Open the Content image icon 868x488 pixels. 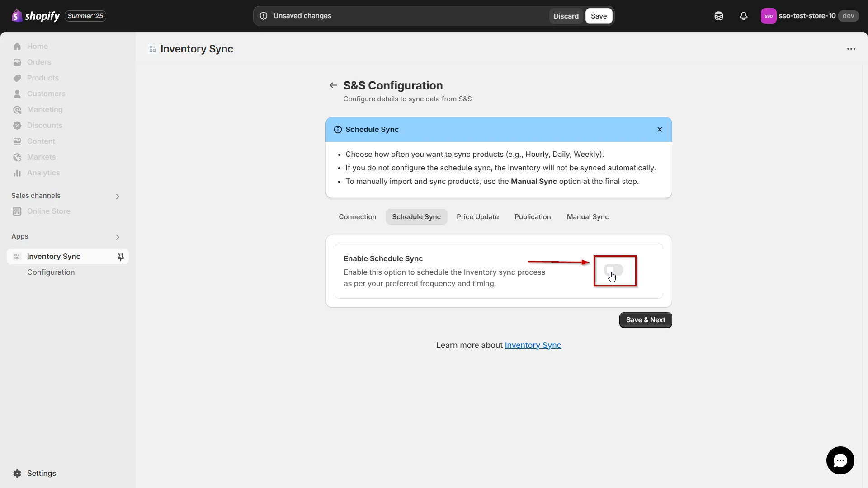(x=17, y=141)
